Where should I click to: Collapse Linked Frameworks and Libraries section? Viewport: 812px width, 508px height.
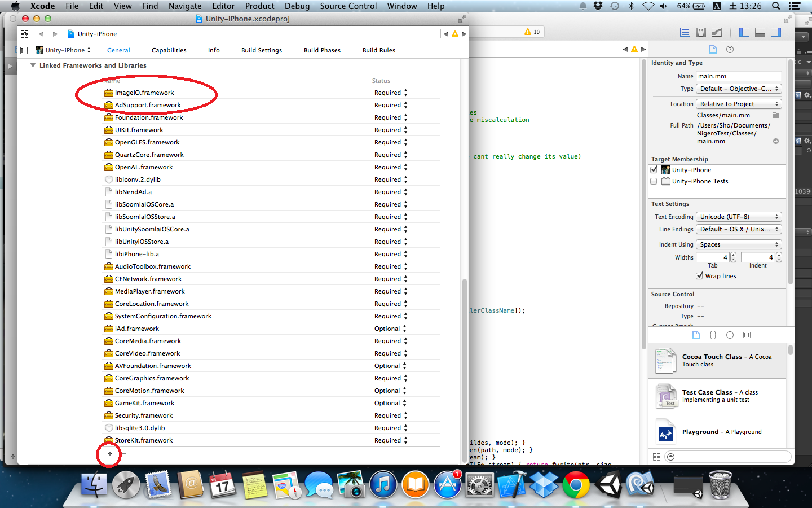pyautogui.click(x=33, y=65)
